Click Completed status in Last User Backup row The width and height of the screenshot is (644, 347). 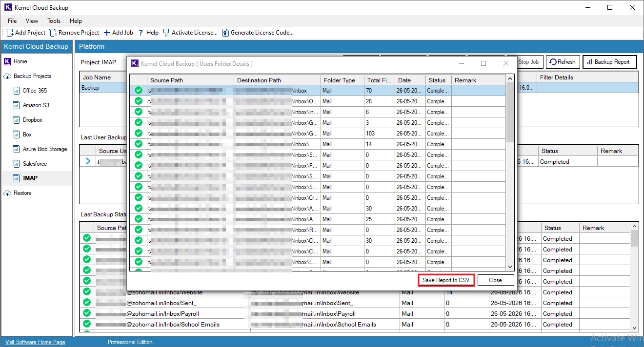click(567, 162)
